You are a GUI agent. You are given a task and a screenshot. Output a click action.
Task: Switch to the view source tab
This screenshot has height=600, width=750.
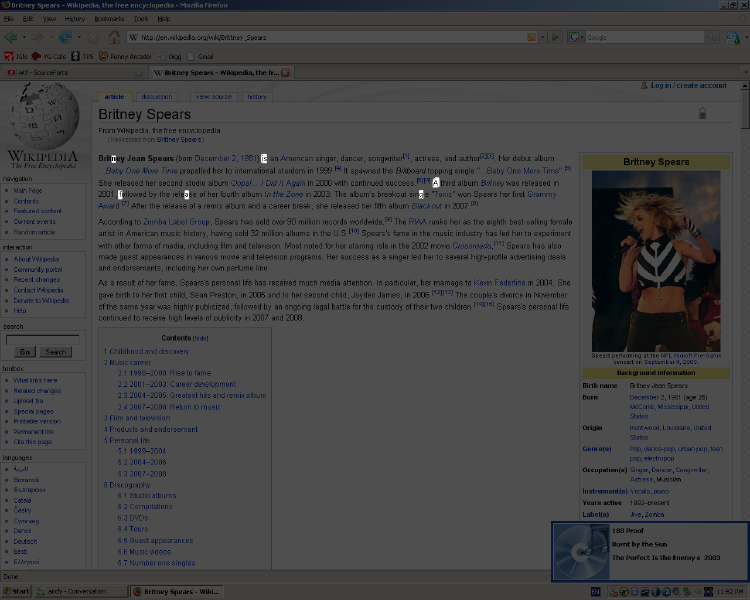coord(213,97)
